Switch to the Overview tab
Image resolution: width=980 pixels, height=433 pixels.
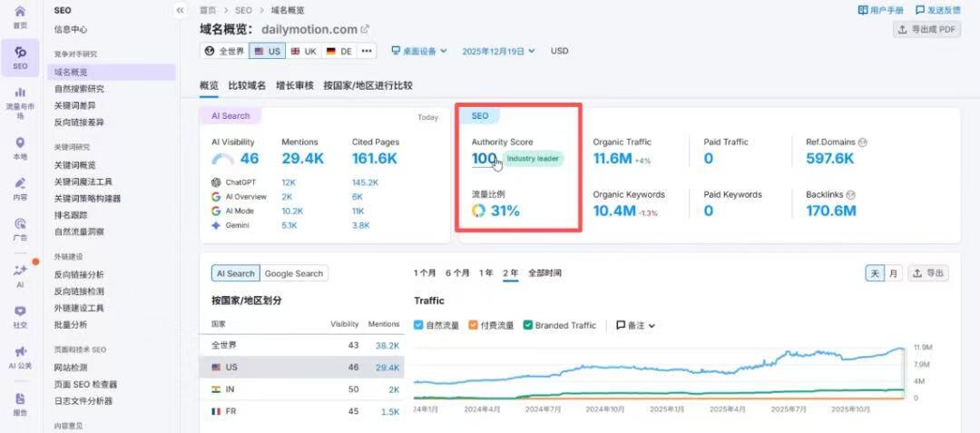point(209,85)
